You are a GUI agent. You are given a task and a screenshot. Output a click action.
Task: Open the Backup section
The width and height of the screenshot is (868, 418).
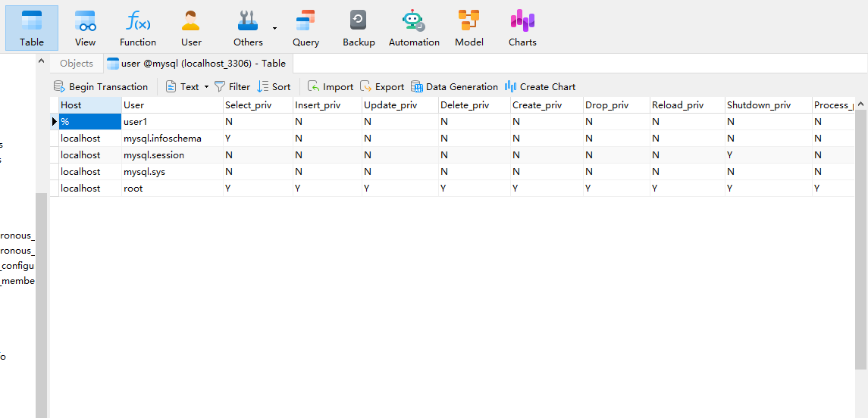tap(359, 28)
